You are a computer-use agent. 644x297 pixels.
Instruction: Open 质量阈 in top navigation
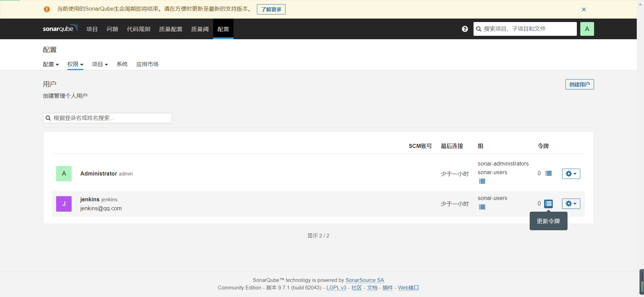(200, 29)
